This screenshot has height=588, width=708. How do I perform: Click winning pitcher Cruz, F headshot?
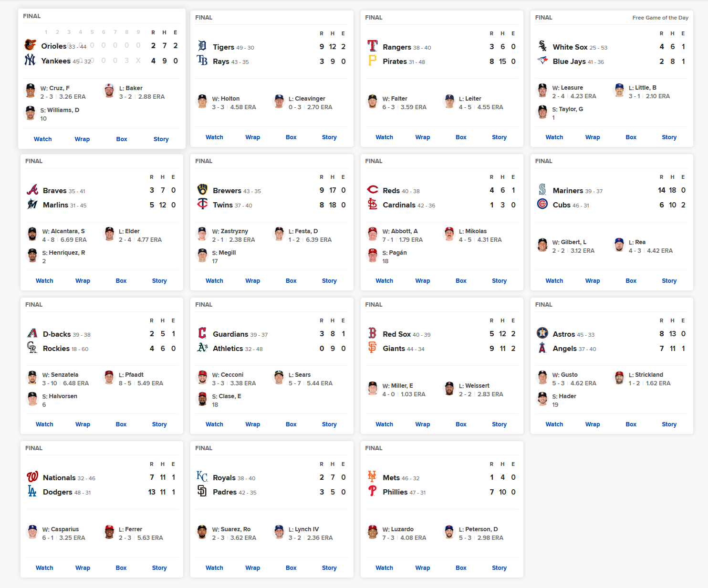pos(30,91)
